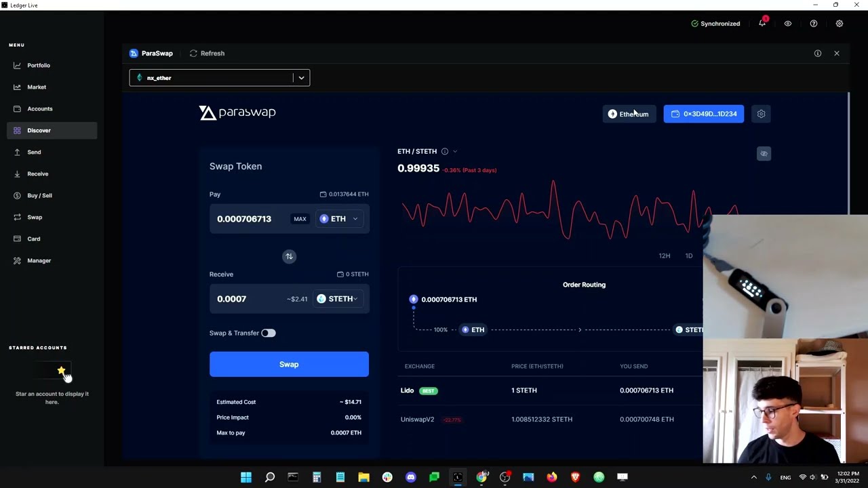Click the paraswap logo

click(237, 113)
